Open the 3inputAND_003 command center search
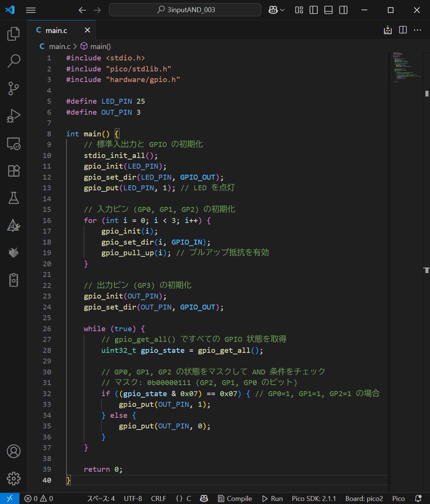Viewport: 430px width, 504px height. [x=185, y=10]
